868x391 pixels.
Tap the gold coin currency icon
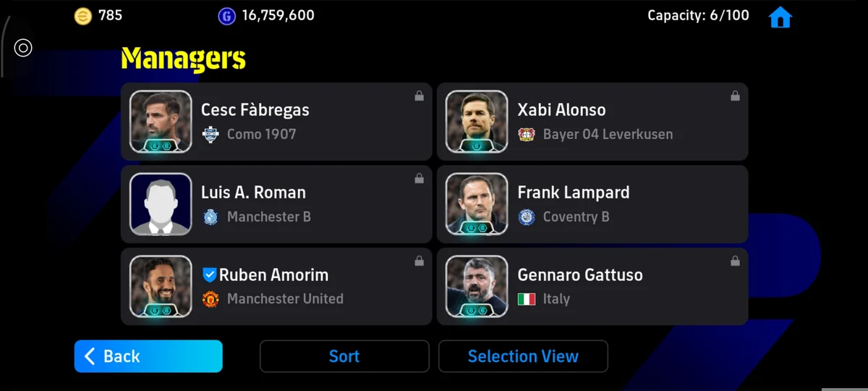pyautogui.click(x=83, y=16)
